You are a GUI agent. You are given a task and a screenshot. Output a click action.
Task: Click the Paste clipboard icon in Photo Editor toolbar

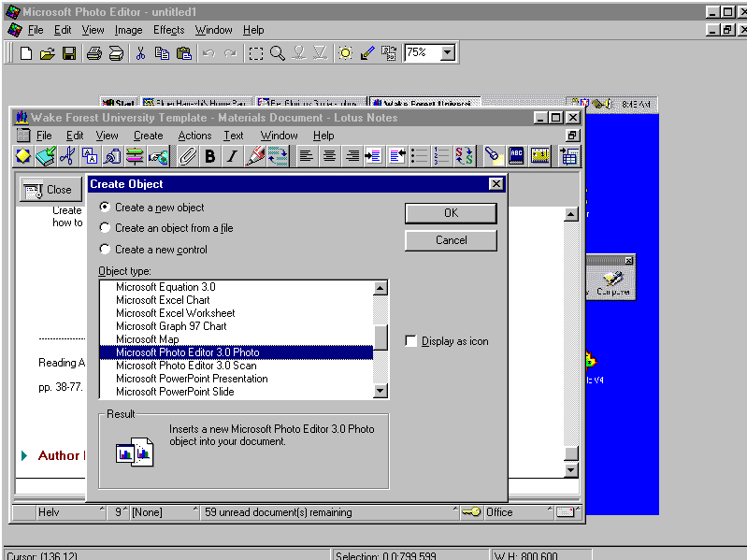(x=184, y=53)
